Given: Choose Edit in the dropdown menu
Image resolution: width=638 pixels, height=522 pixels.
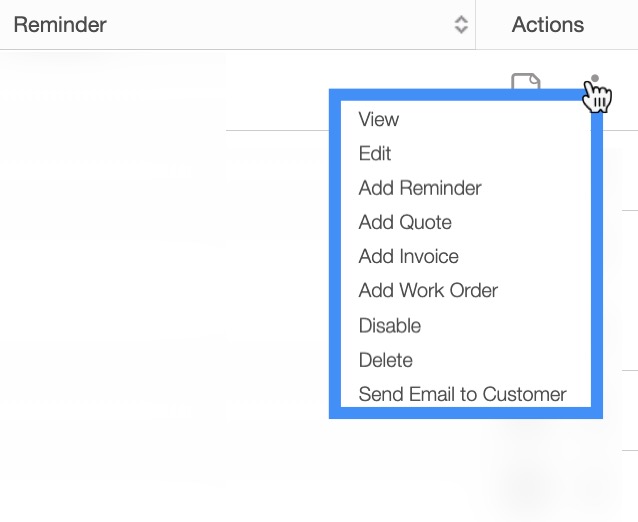Looking at the screenshot, I should tap(375, 153).
